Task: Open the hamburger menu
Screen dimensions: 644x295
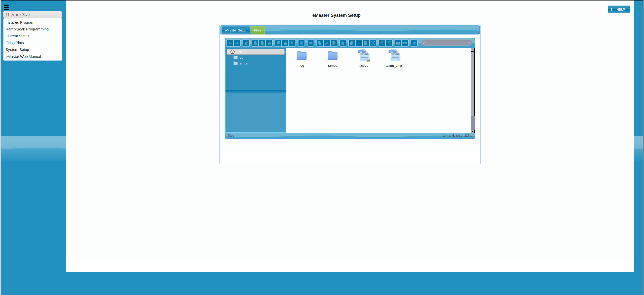Action: tap(6, 7)
